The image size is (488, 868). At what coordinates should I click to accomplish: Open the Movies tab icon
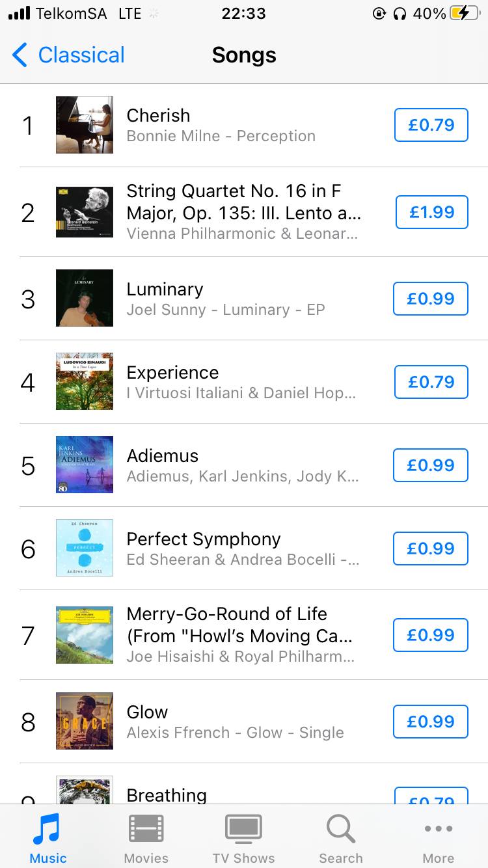point(146,829)
